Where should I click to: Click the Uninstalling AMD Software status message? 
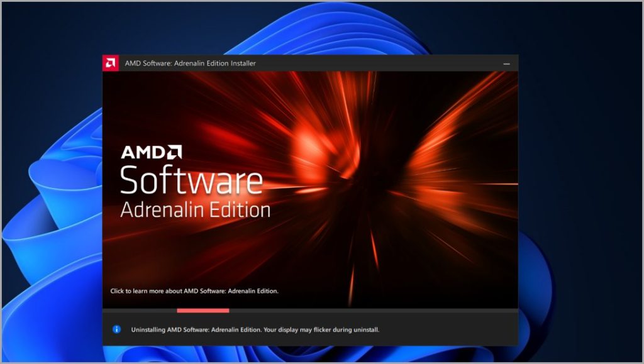click(196, 329)
